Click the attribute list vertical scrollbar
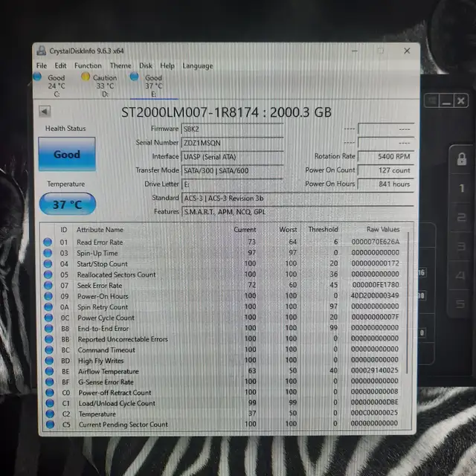The image size is (476, 476). point(408,303)
